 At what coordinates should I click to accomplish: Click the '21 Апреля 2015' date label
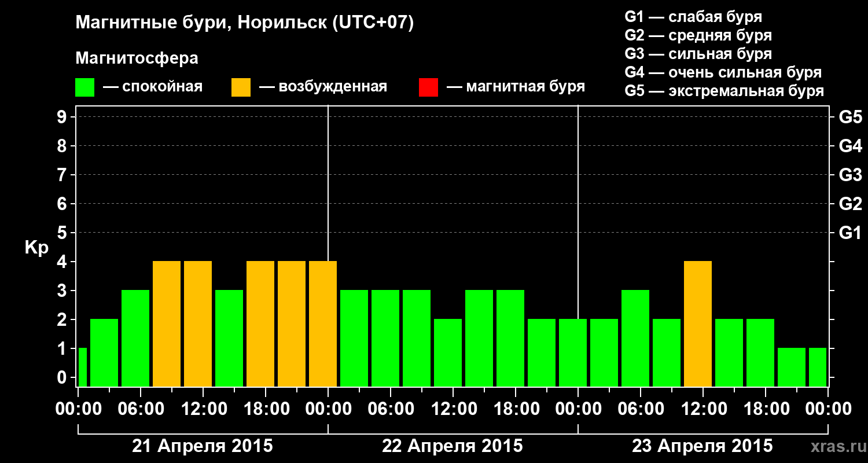click(203, 446)
